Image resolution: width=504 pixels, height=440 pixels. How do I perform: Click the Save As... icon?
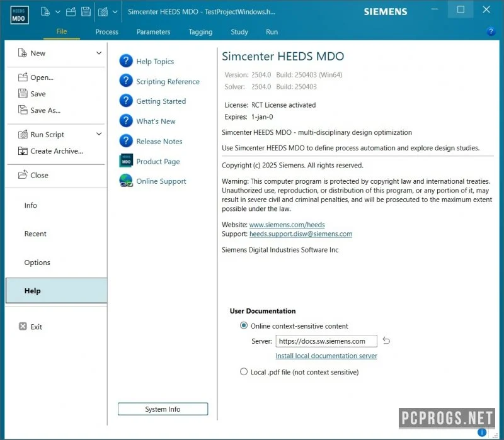click(23, 110)
